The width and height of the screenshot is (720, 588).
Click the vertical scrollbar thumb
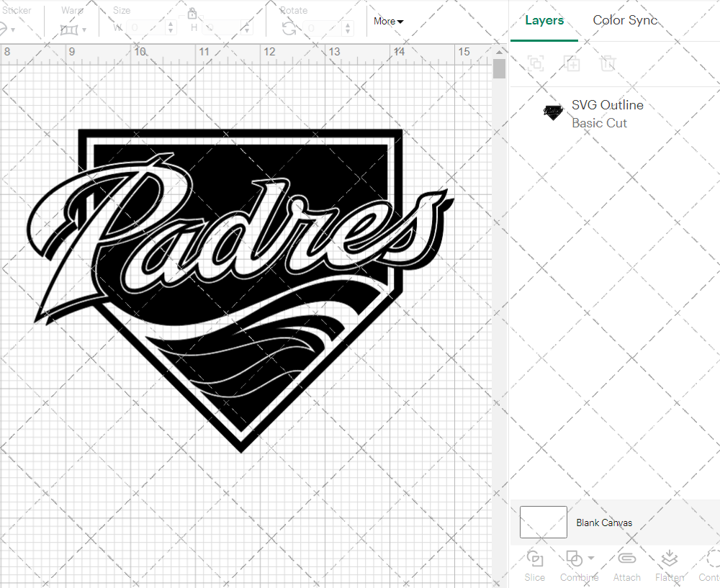[499, 68]
